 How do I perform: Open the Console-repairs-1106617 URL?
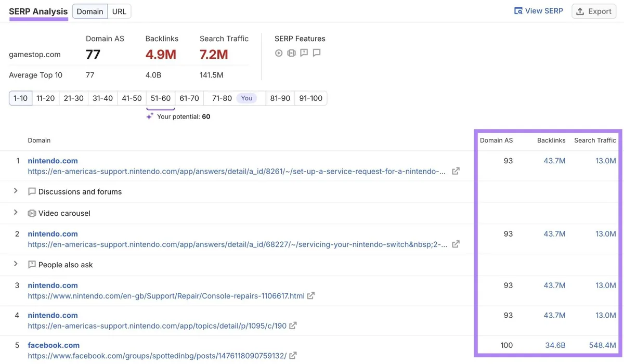point(166,296)
